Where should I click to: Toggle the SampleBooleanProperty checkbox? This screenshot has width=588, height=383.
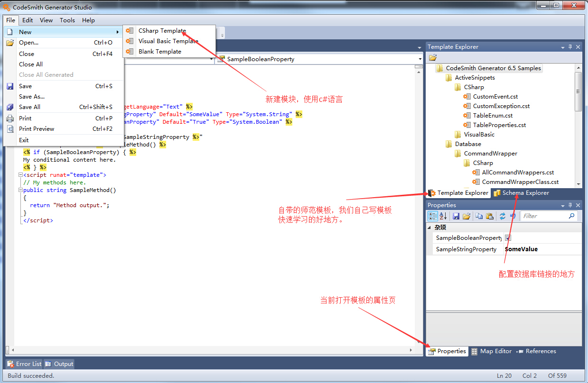(x=508, y=238)
